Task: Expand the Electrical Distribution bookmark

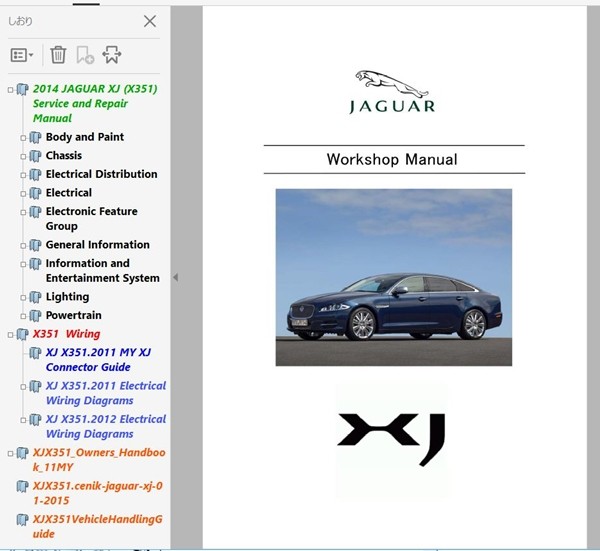Action: point(23,175)
